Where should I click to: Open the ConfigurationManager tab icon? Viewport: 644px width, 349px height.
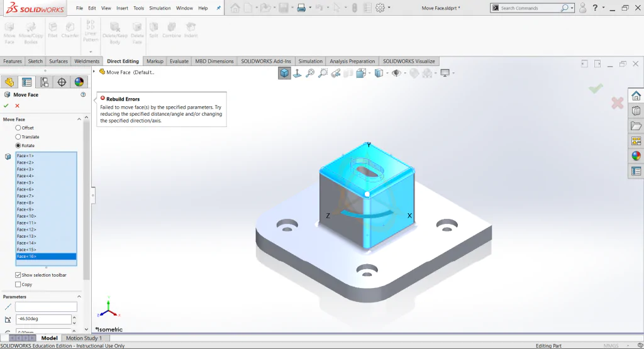point(45,82)
